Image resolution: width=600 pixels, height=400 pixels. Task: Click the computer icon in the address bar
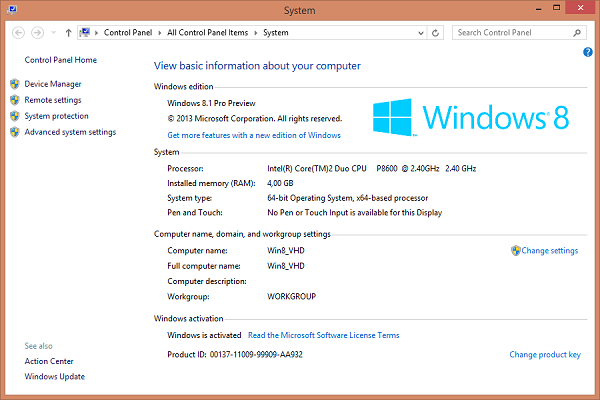coord(85,33)
